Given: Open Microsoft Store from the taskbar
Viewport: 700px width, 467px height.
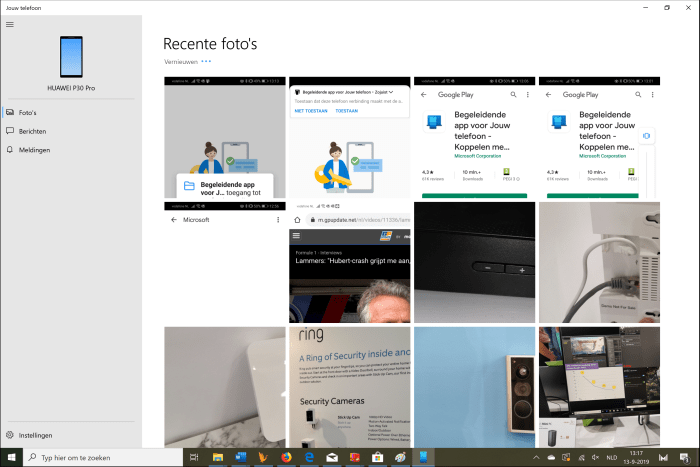Looking at the screenshot, I should pos(378,458).
